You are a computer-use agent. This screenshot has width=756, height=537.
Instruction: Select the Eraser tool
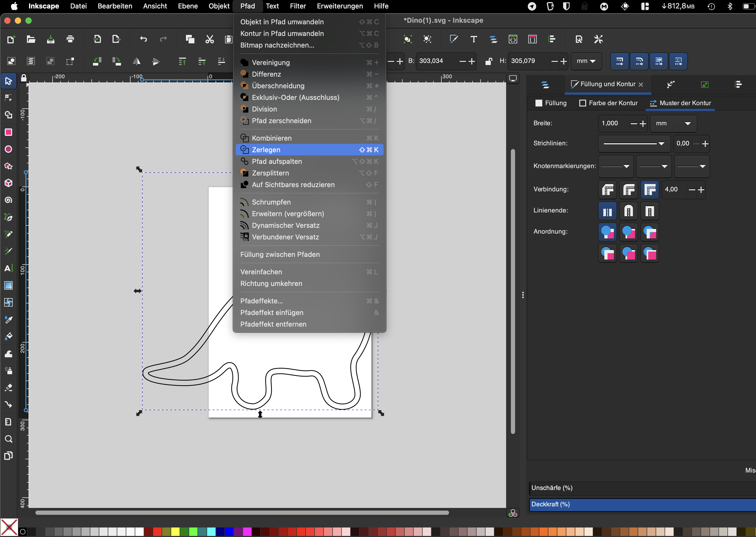(9, 387)
